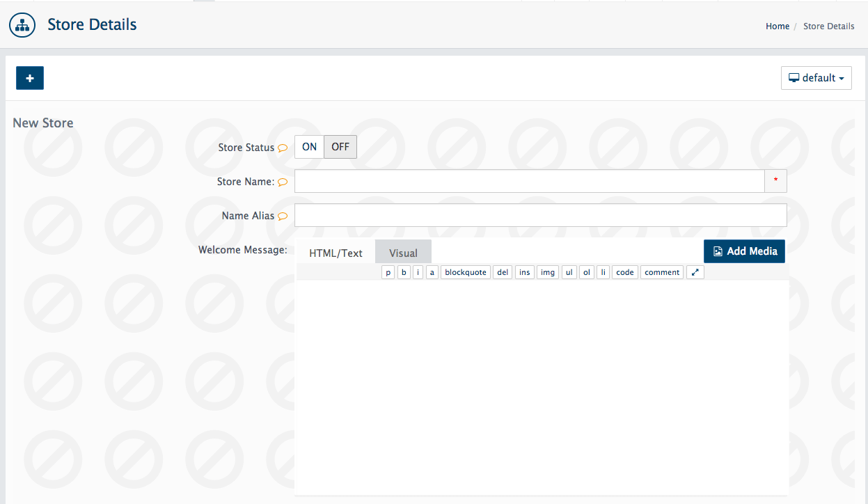Click the editor fullscreen expand icon
The image size is (868, 504).
695,272
